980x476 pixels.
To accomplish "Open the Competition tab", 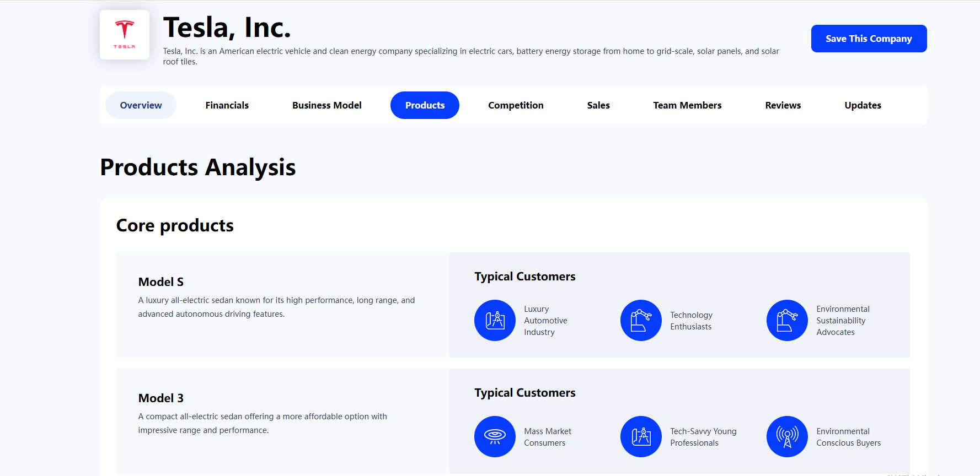I will (516, 105).
